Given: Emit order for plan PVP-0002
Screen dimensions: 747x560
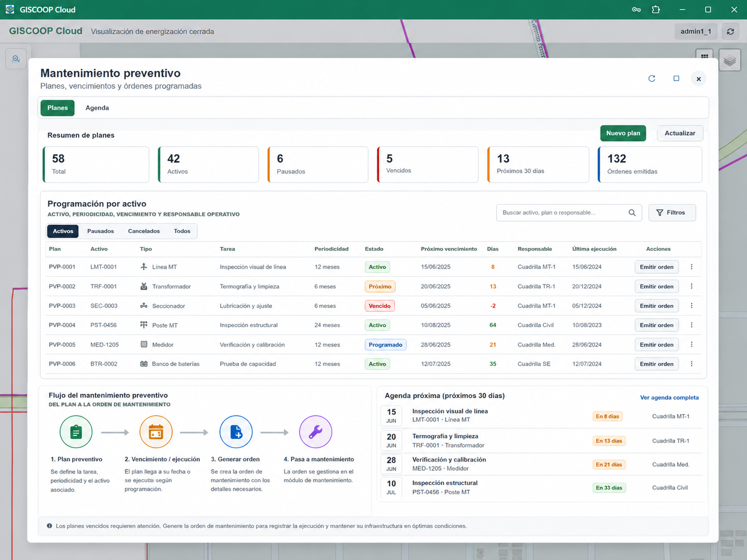Looking at the screenshot, I should click(x=656, y=287).
